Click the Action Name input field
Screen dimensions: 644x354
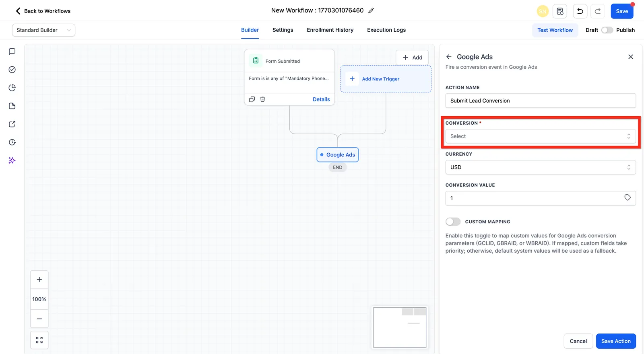coord(541,101)
